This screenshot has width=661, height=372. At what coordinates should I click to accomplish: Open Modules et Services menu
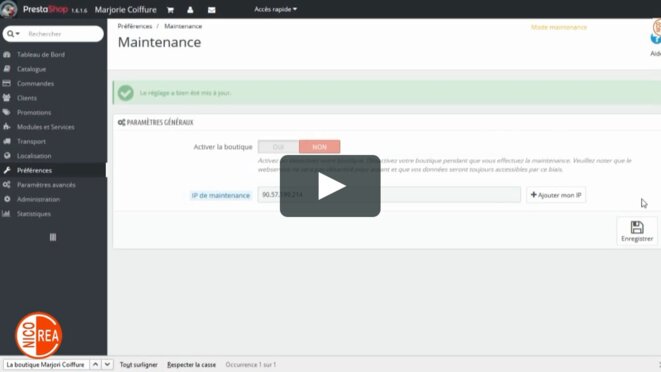coord(46,127)
